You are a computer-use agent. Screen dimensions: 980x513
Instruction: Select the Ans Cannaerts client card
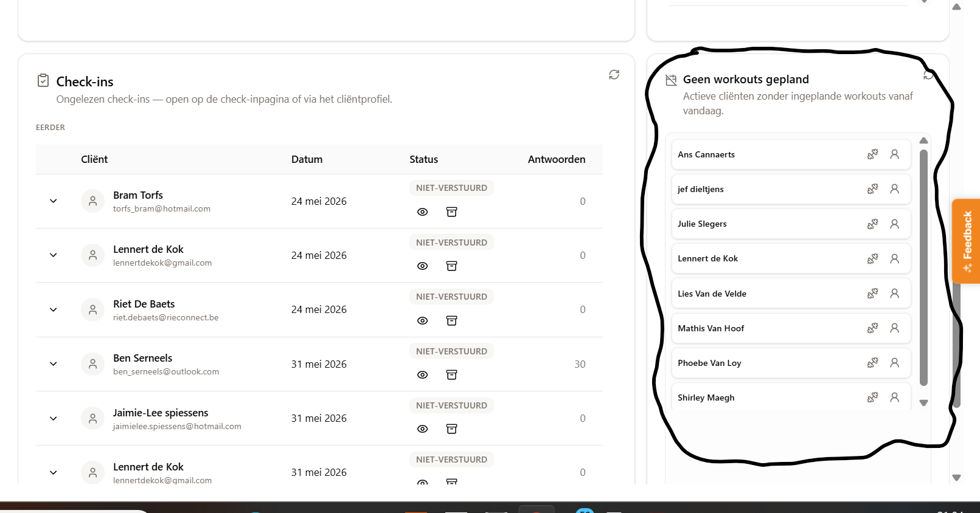pyautogui.click(x=791, y=154)
